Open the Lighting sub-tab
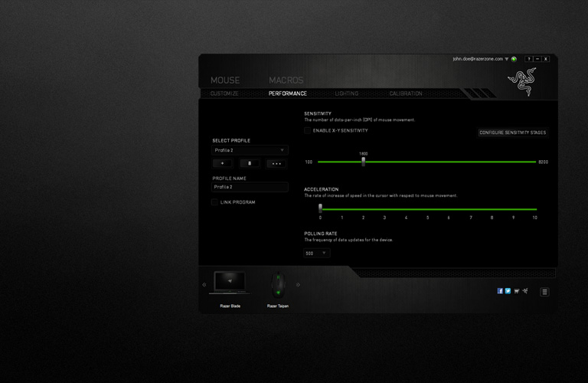This screenshot has height=383, width=588. (x=346, y=93)
